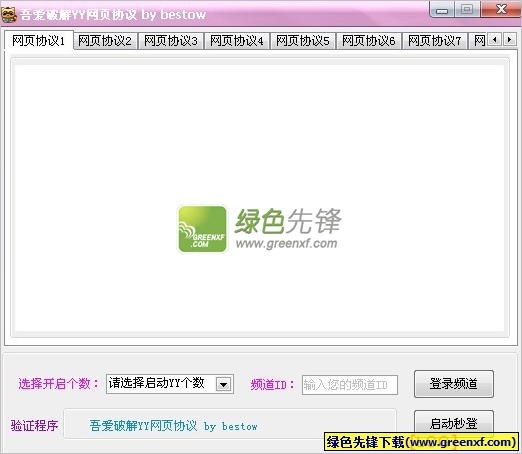Screen dimensions: 522x454
Task: Select the 网页协议4 tab
Action: click(x=237, y=41)
